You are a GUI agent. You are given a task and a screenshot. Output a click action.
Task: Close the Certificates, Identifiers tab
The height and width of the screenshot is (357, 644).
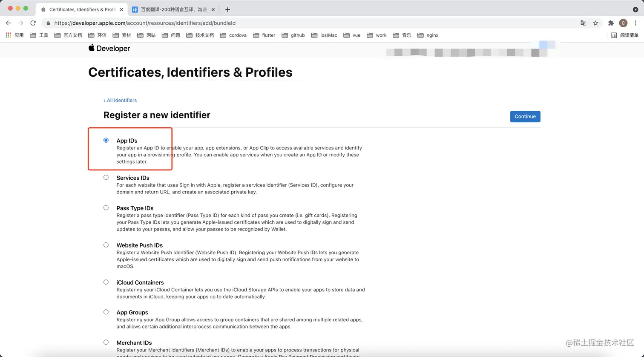[121, 9]
